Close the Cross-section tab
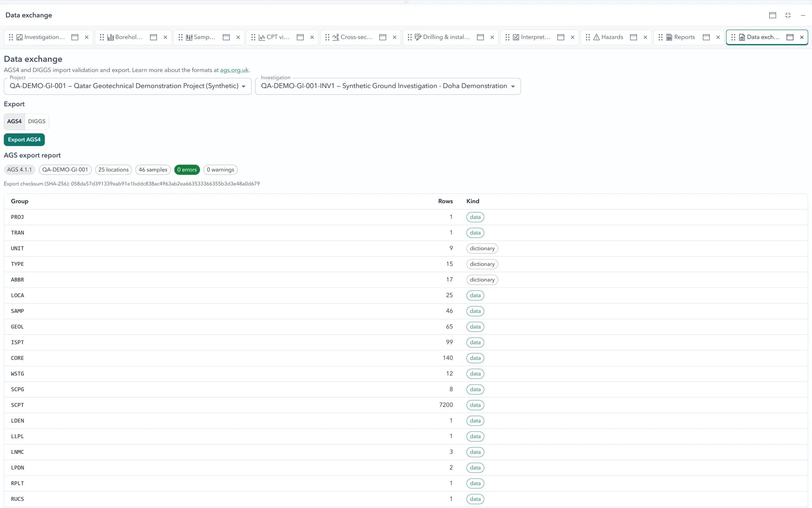 coord(395,37)
